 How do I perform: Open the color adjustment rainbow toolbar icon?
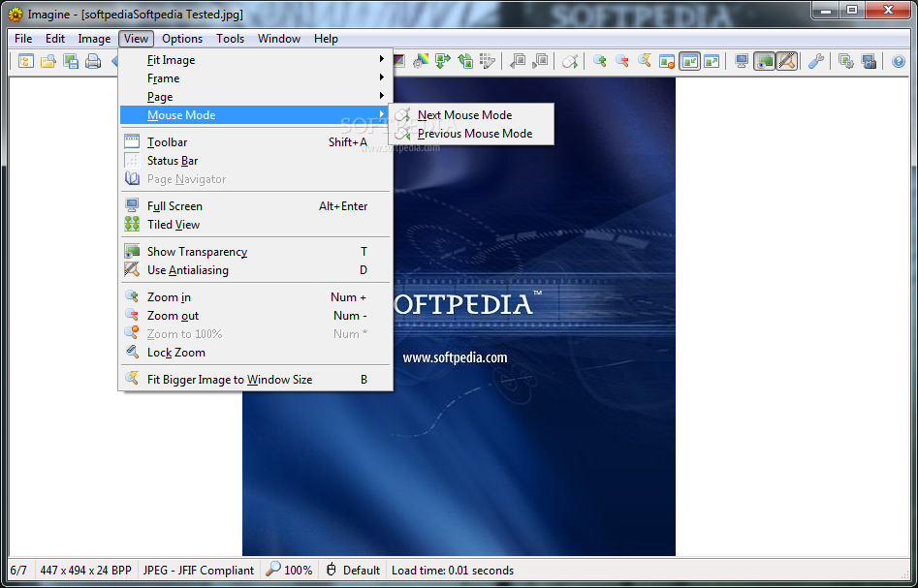pyautogui.click(x=421, y=61)
